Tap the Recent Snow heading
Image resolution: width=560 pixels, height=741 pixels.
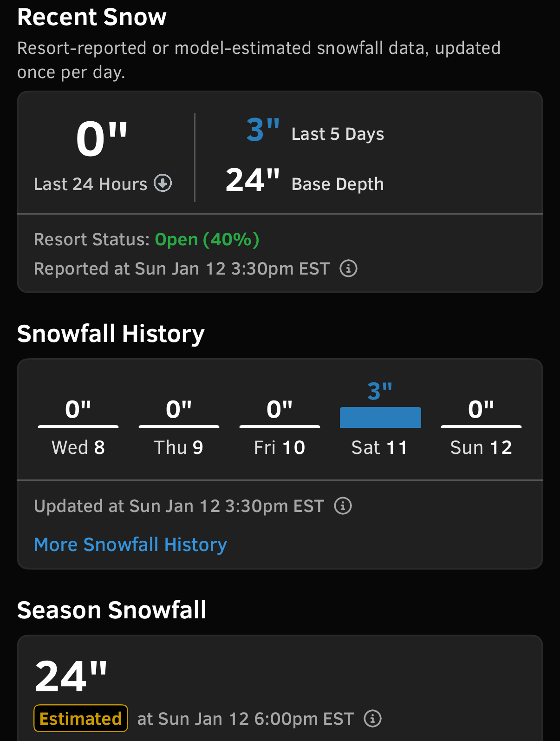[x=92, y=17]
